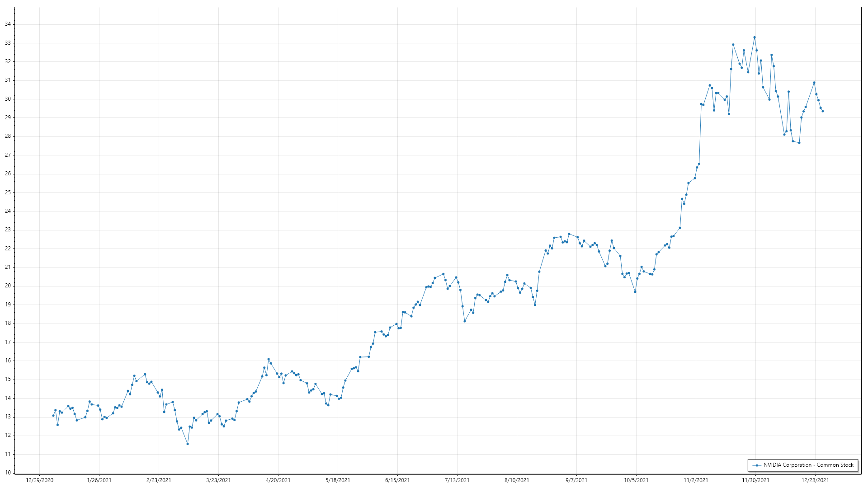Select the 4/20/2021 date tick label

click(x=278, y=480)
